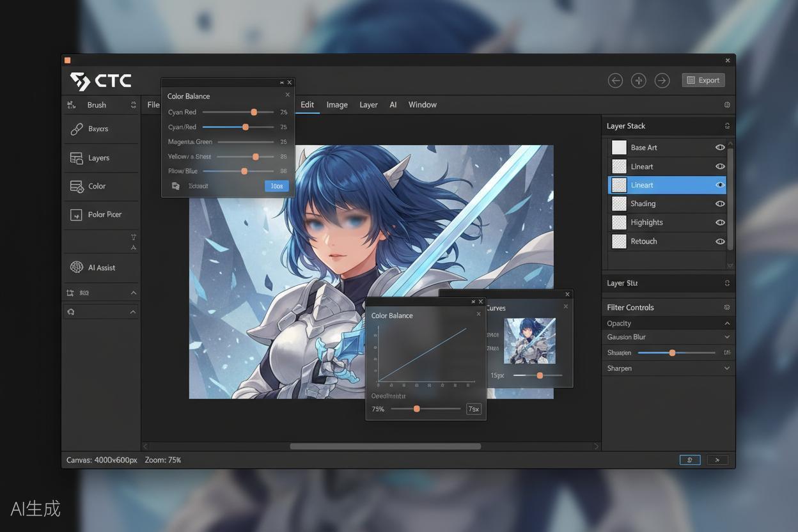Click the blue button in Color Balance

coord(276,186)
